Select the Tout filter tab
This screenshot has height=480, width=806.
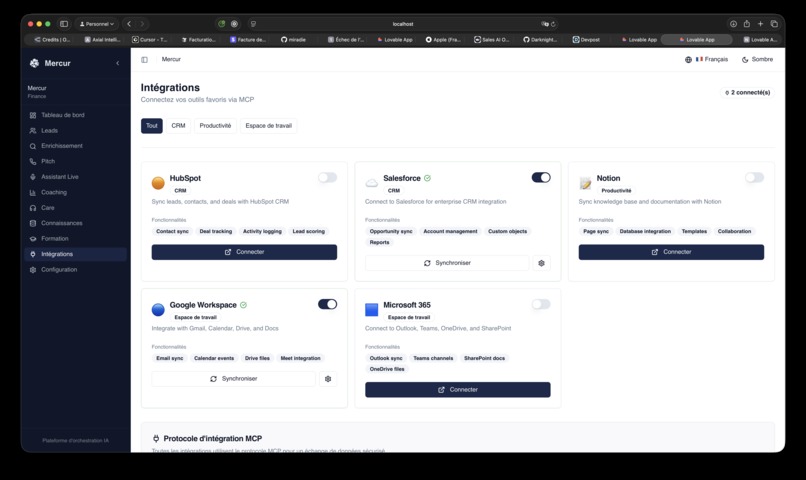point(152,126)
